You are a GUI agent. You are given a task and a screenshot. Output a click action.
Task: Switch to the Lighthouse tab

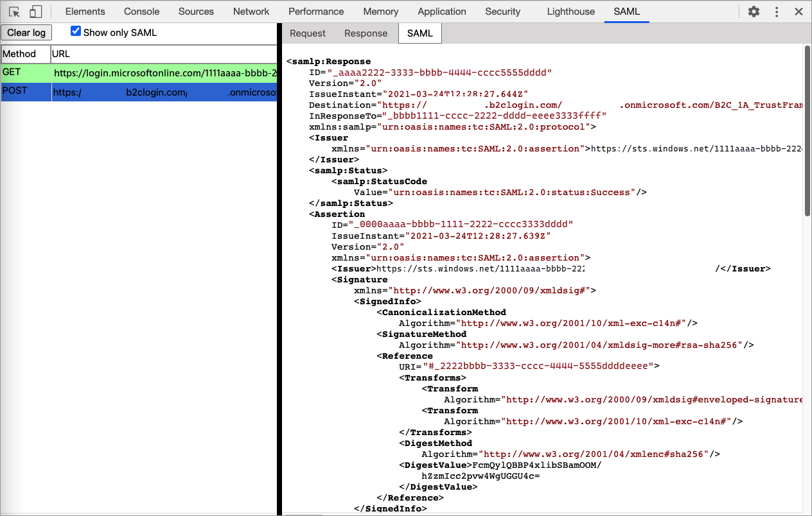point(570,11)
